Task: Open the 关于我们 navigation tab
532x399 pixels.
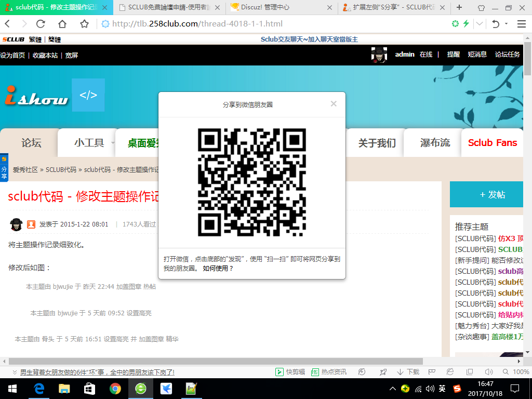Action: (377, 143)
